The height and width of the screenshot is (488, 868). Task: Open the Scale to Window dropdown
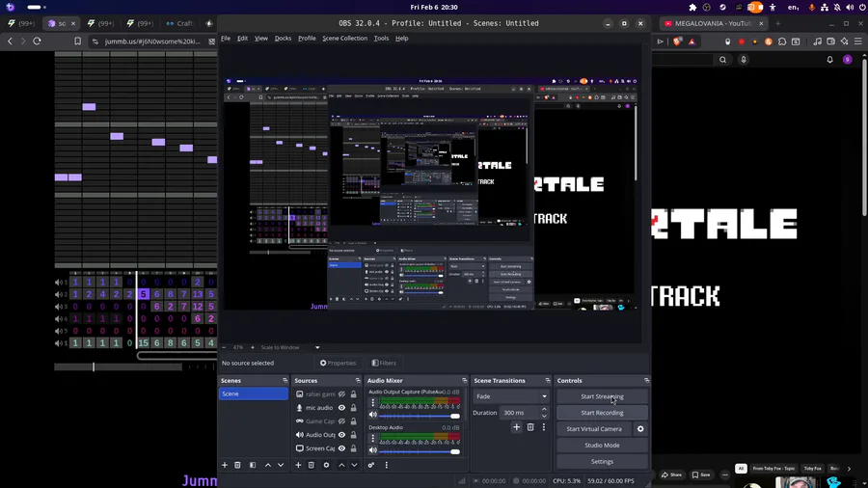290,347
